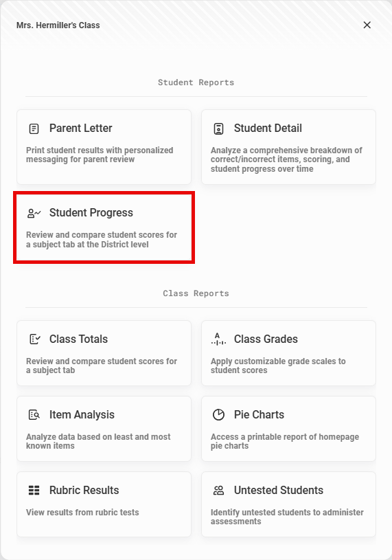Choose the Class Grades report title
The image size is (392, 560).
(266, 339)
